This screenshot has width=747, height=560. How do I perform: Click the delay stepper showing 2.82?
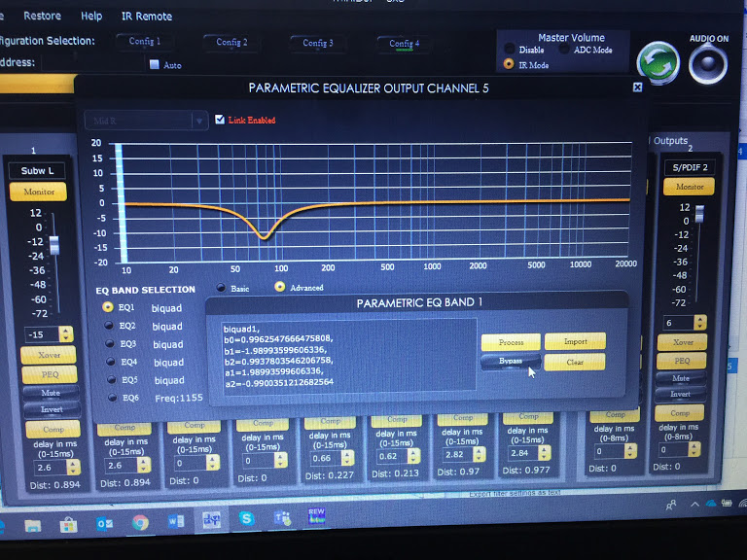pos(480,454)
